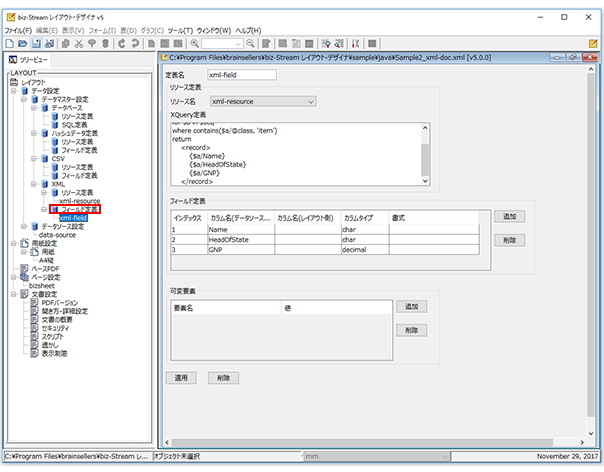Viewport: 604px width, 472px height.
Task: Collapse the XML tree node expander
Action: 34,184
